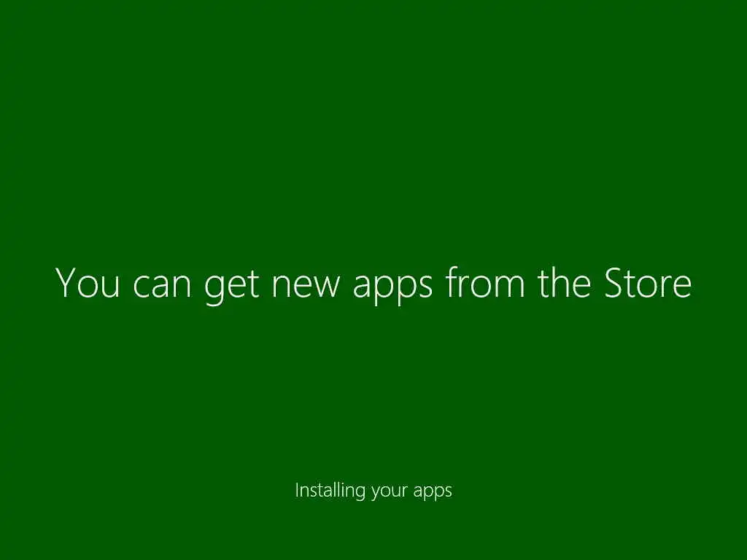Click the letter 'w' in 'new'
The width and height of the screenshot is (747, 560).
(326, 287)
